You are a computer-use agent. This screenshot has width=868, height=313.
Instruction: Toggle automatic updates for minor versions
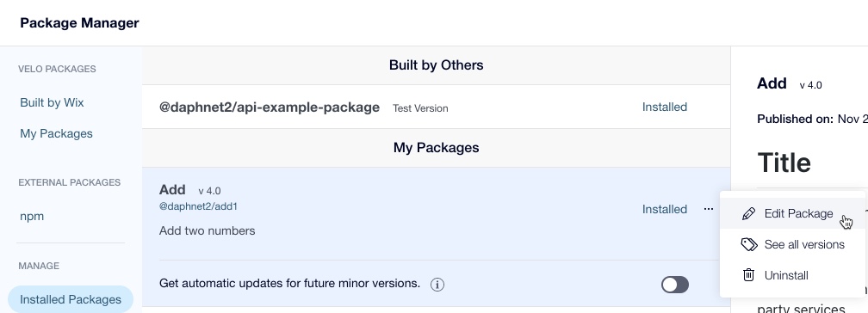point(675,285)
